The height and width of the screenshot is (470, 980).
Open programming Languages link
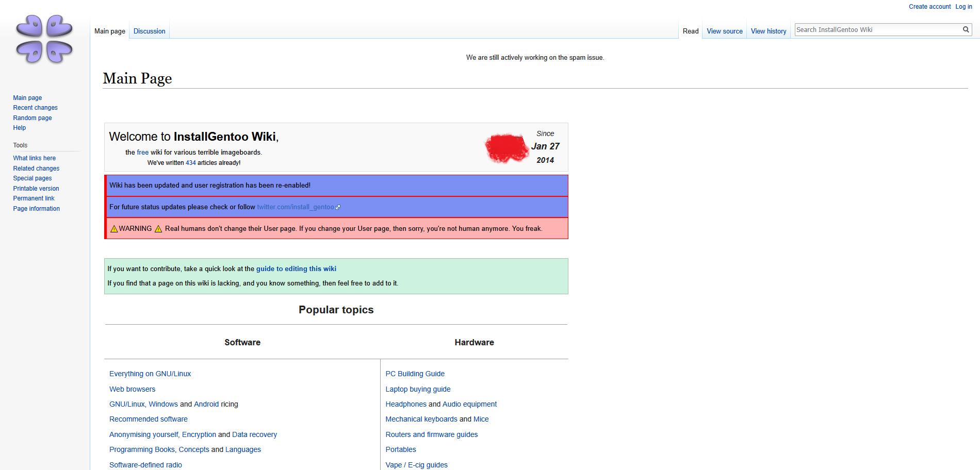click(243, 449)
